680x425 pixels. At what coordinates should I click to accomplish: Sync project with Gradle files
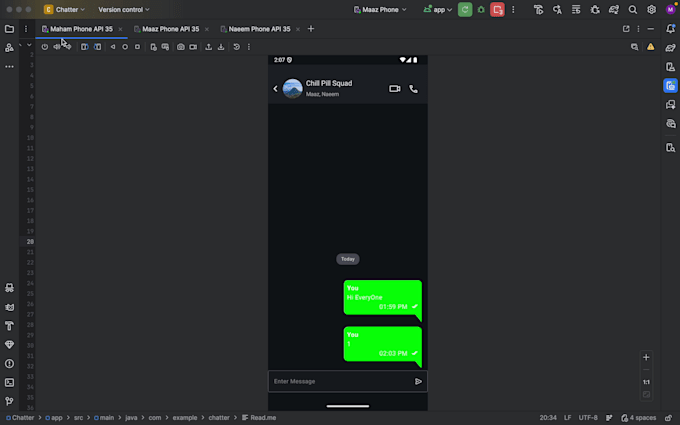(614, 10)
